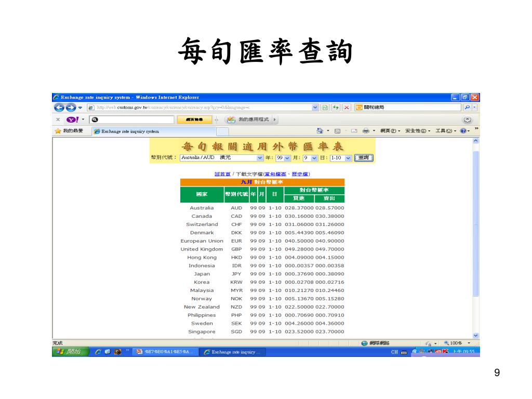Click the scrollbar up arrow

[476, 141]
